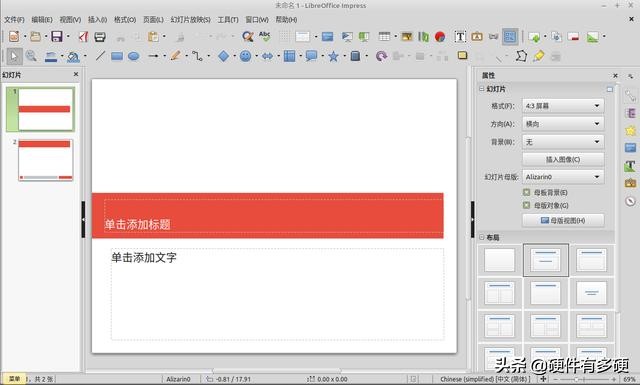
Task: Open the 格式(O) menu
Action: 125,20
